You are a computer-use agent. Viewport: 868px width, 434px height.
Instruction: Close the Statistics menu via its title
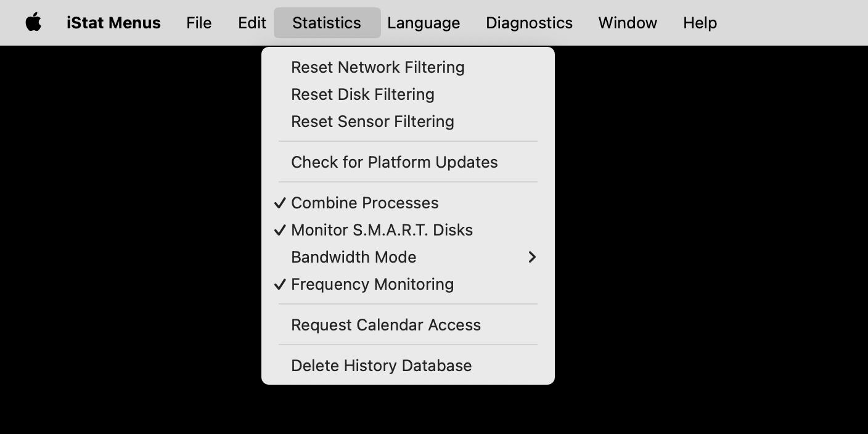(x=327, y=23)
